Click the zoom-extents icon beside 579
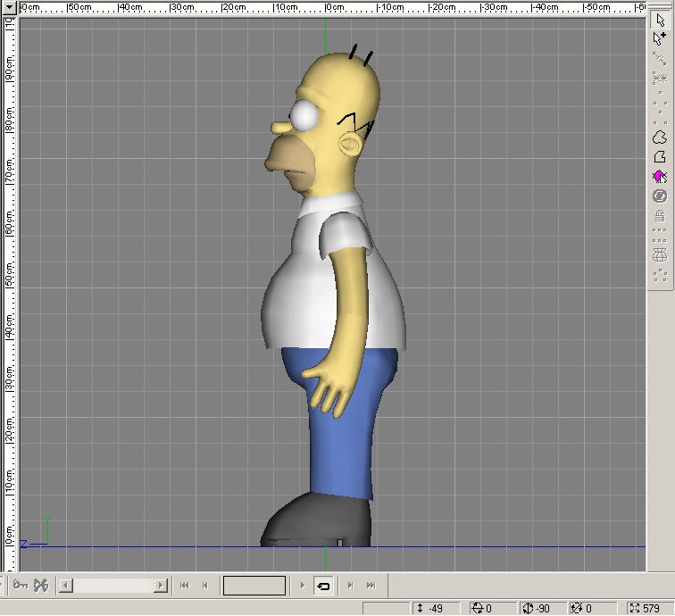The width and height of the screenshot is (675, 616). point(635,608)
